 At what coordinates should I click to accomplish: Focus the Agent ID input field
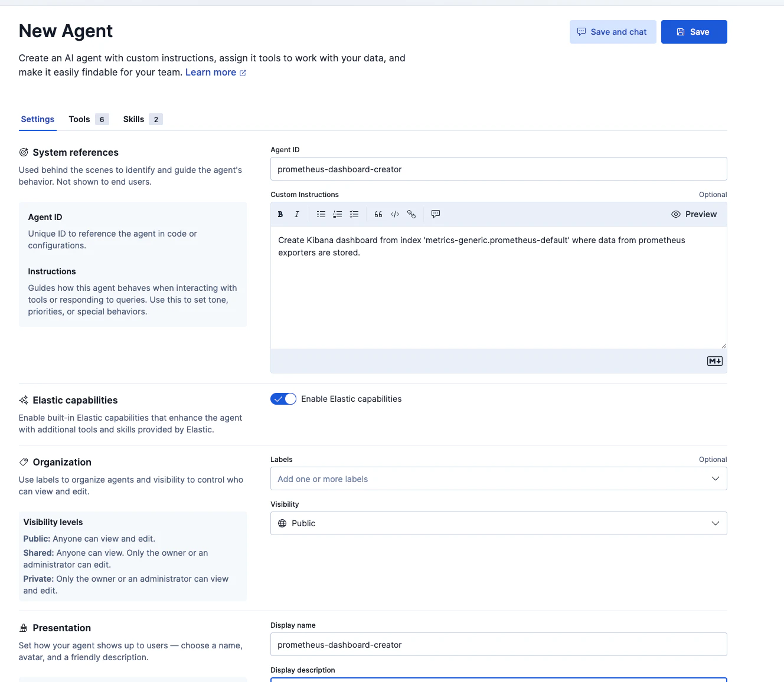(x=499, y=169)
